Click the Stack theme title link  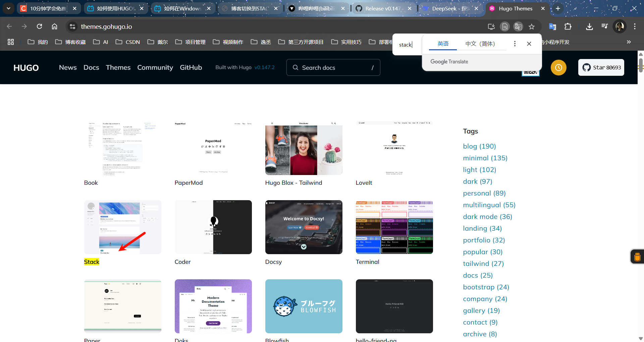pyautogui.click(x=92, y=262)
